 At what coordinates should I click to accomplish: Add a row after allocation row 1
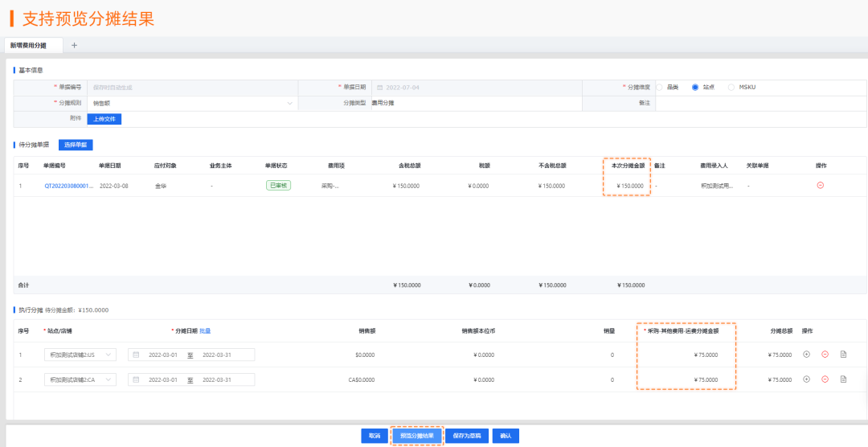click(806, 355)
